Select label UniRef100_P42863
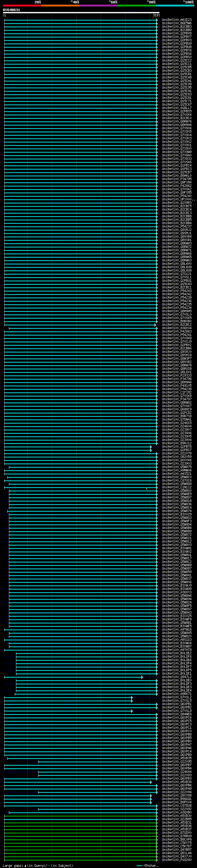This screenshot has height=868, width=197. point(176,332)
